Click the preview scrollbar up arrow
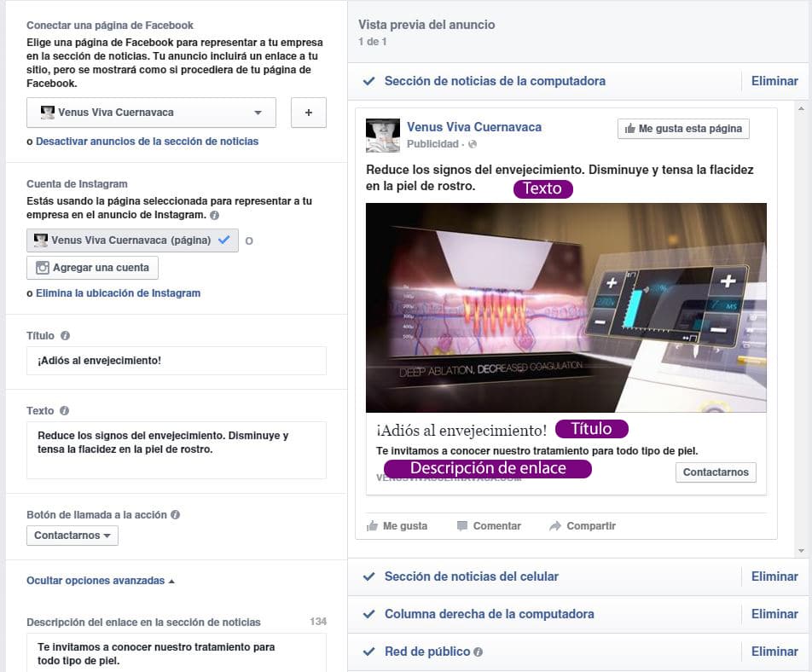The height and width of the screenshot is (672, 812). pyautogui.click(x=801, y=108)
